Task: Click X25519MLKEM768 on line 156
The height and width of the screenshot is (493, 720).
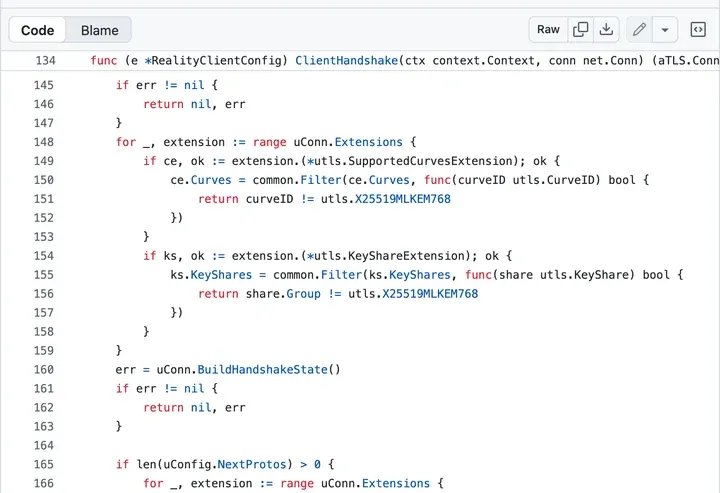Action: [x=430, y=294]
